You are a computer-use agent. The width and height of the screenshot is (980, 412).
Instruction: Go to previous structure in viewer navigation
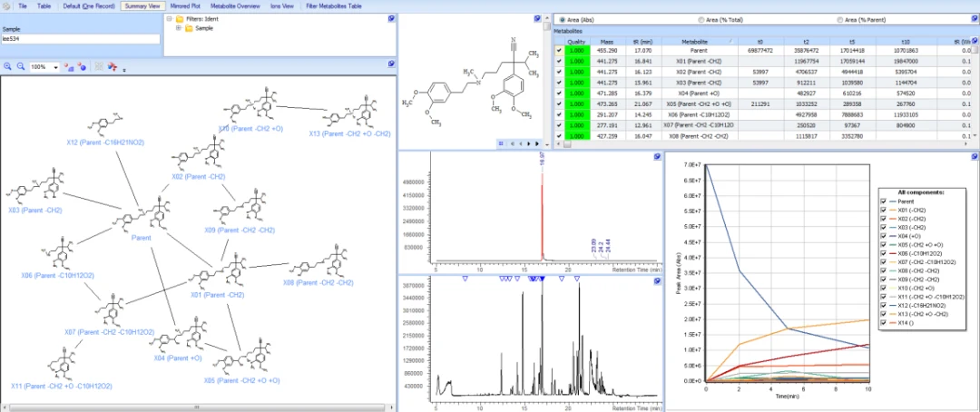[x=519, y=143]
